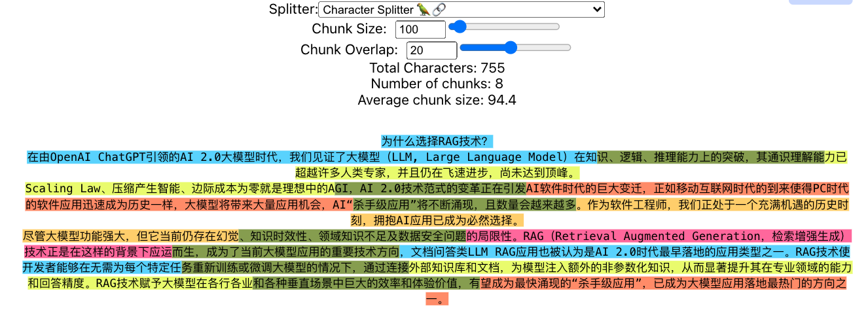
Task: Click the "Chunk Overlap:" label
Action: (x=349, y=50)
